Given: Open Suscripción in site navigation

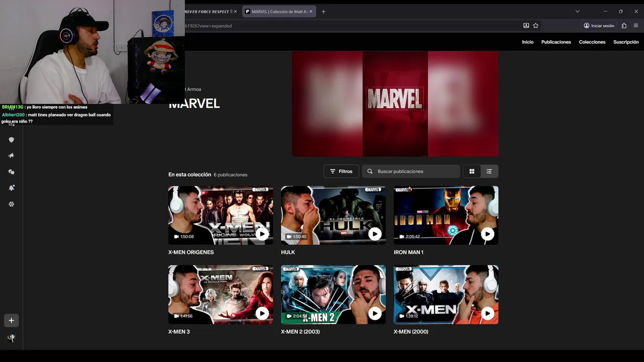Looking at the screenshot, I should (626, 42).
